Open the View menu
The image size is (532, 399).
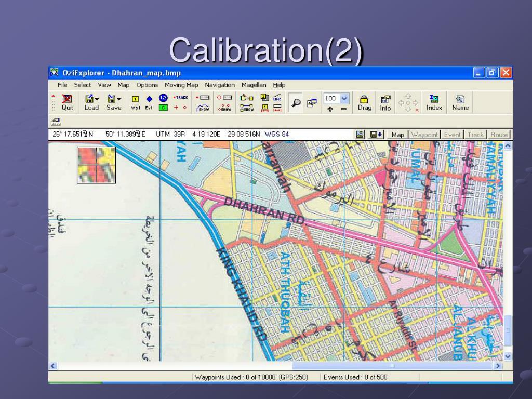[104, 85]
